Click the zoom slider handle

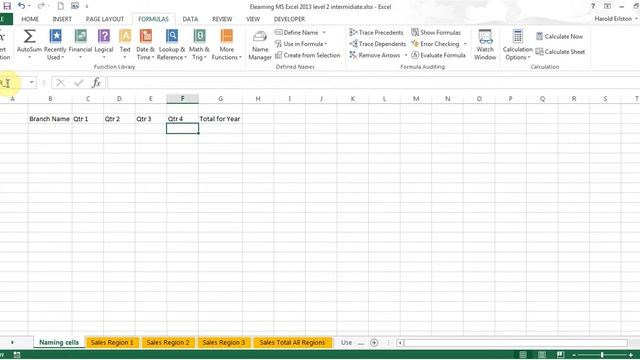pyautogui.click(x=602, y=355)
